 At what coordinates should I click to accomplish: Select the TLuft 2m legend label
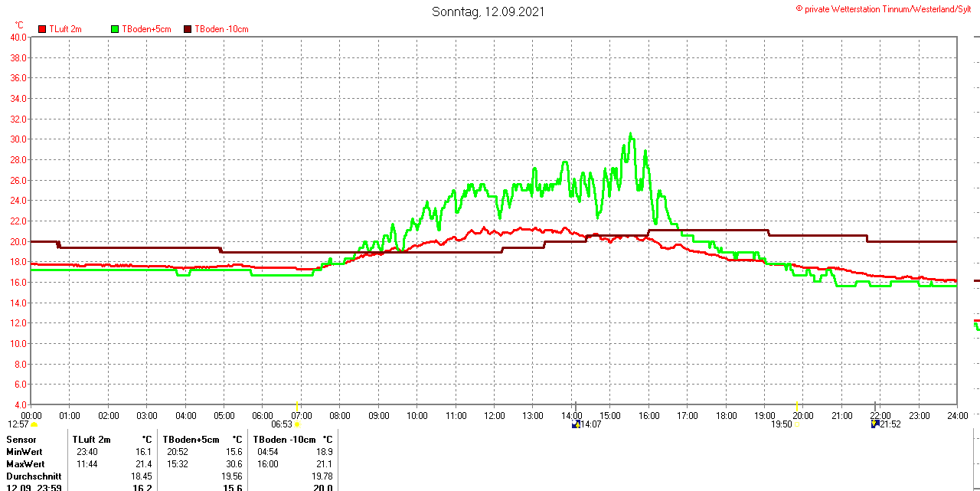(x=65, y=29)
